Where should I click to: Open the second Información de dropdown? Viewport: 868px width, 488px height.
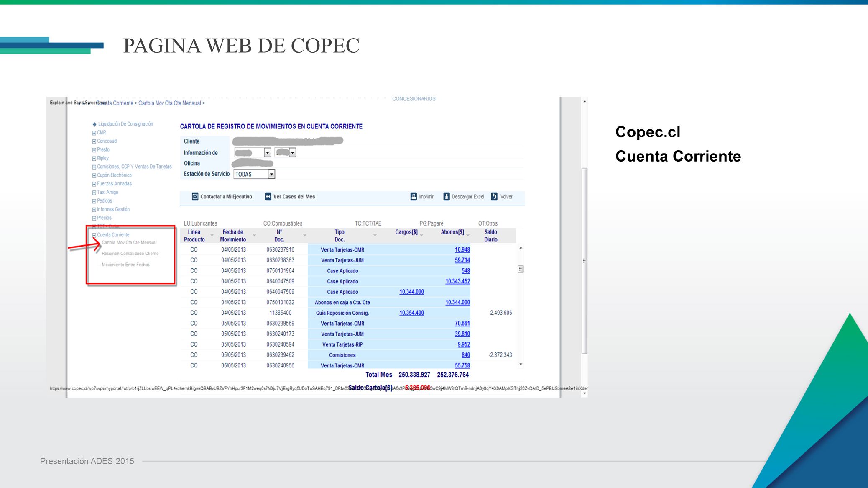[x=293, y=153]
